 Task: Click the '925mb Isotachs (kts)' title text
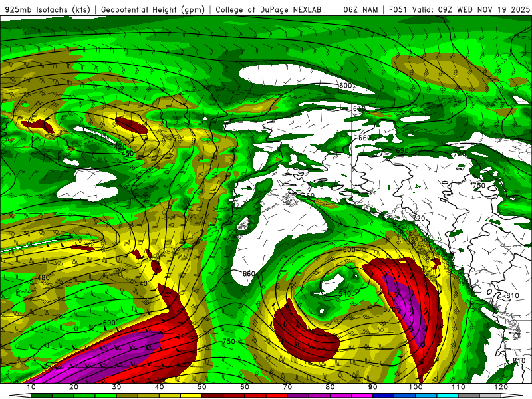(48, 9)
